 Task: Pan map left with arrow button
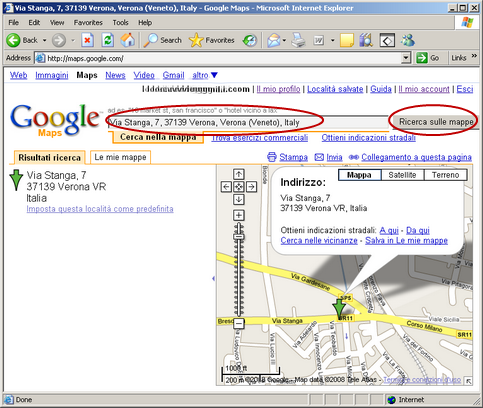226,187
